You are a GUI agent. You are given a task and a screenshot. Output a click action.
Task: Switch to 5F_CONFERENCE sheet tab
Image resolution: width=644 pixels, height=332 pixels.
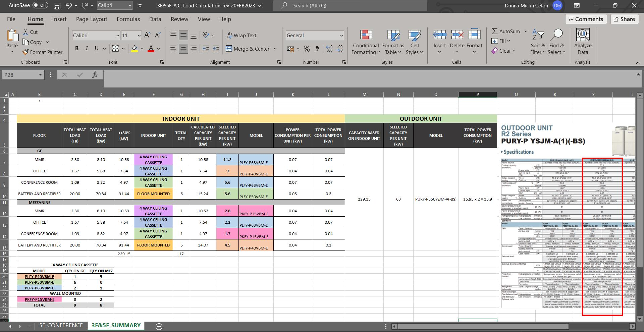(61, 325)
